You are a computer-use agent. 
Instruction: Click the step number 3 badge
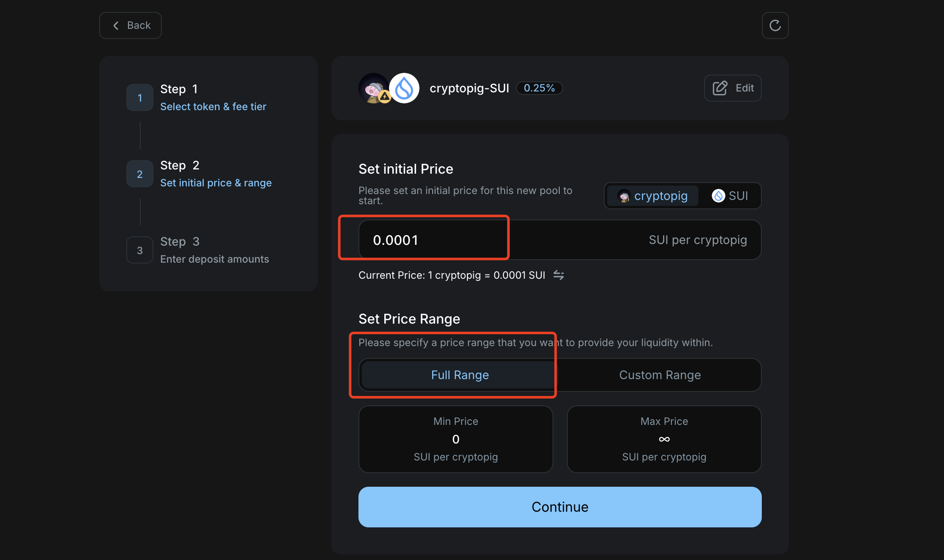click(140, 250)
